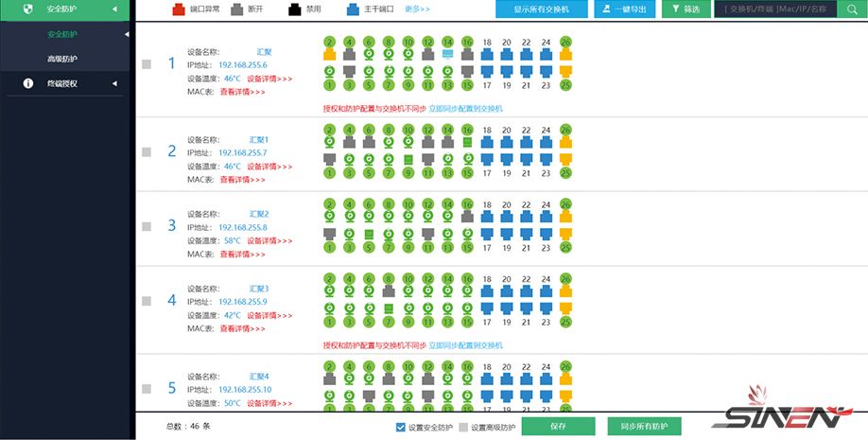Select gray port 2 icon of switch 5
The height and width of the screenshot is (440, 868).
pos(329,379)
